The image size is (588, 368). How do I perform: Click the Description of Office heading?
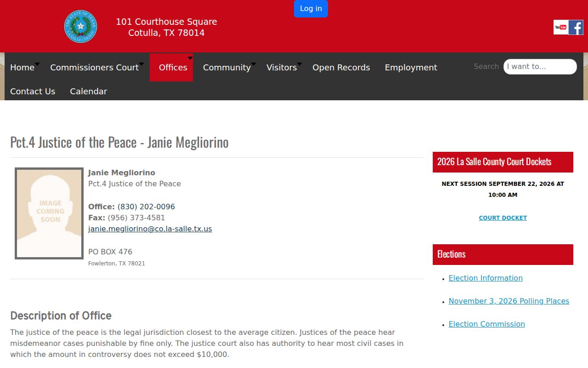click(61, 316)
